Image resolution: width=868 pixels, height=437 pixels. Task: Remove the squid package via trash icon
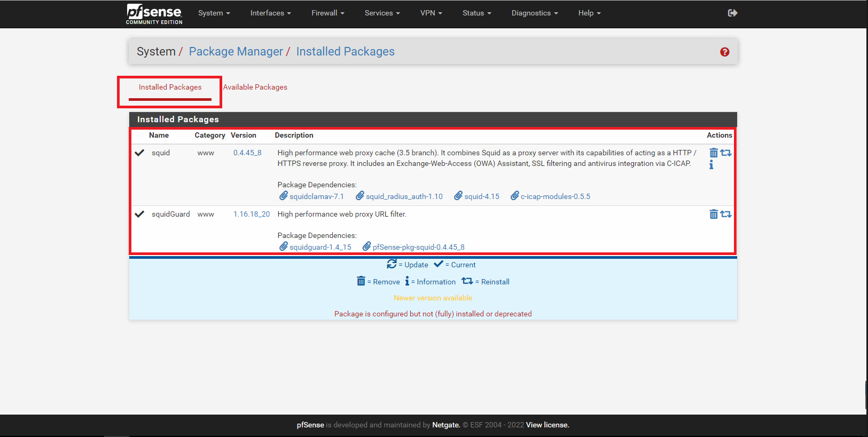click(x=713, y=153)
